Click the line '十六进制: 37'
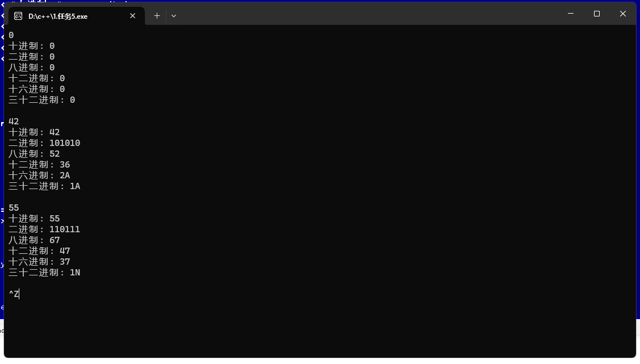The height and width of the screenshot is (364, 640). [39, 262]
